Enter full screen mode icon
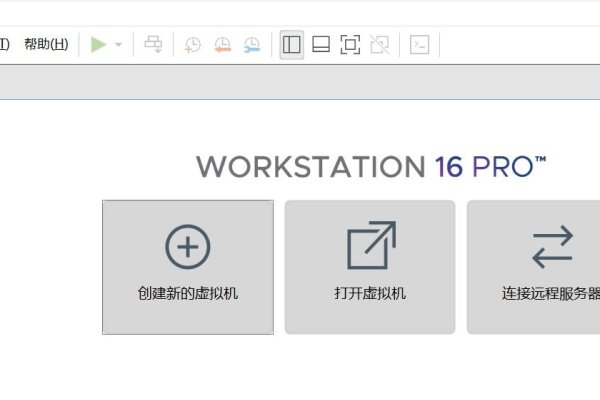 click(x=350, y=45)
